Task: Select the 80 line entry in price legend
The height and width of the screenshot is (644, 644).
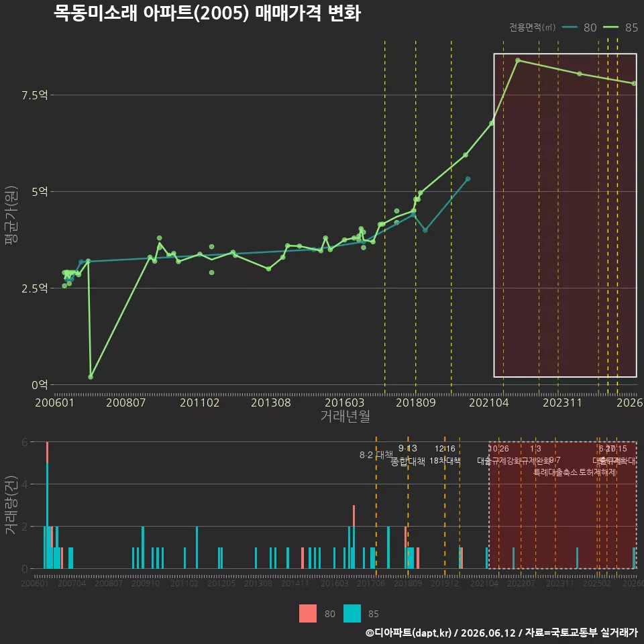Action: coord(580,28)
